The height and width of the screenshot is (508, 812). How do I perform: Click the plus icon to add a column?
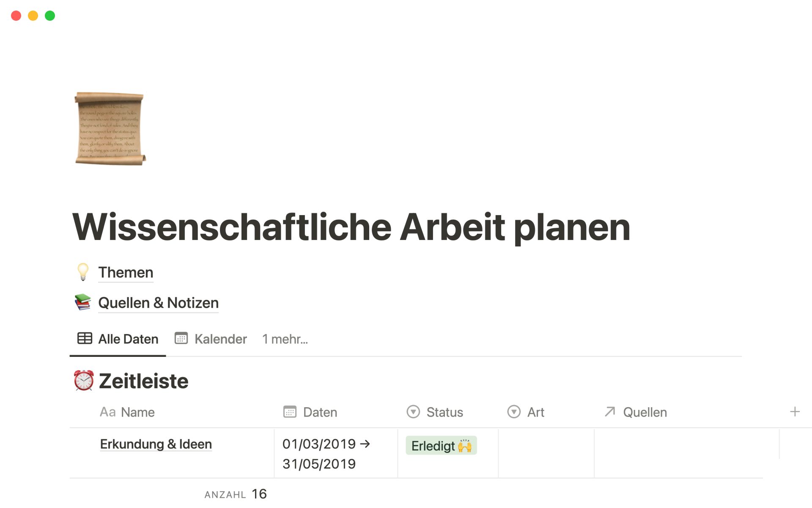pos(795,411)
